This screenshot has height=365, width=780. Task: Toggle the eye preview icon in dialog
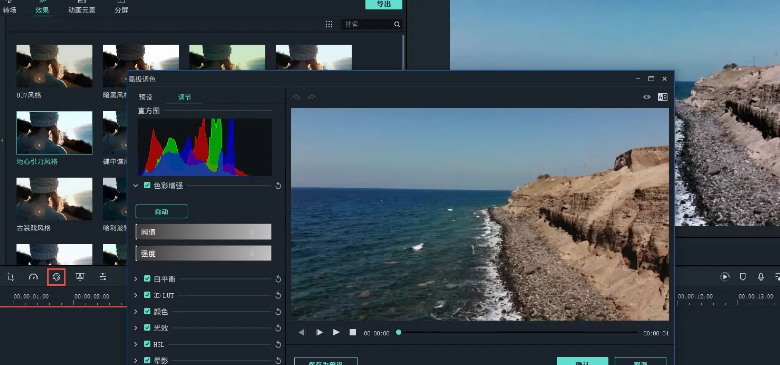tap(647, 97)
